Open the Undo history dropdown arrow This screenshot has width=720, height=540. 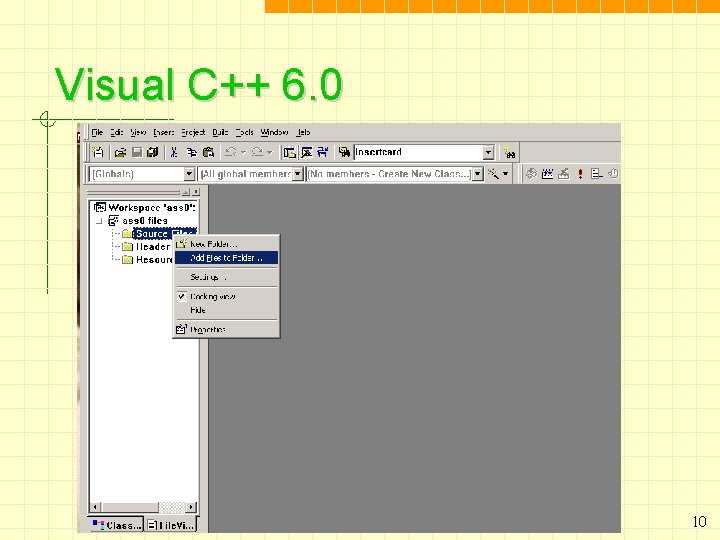pos(243,152)
